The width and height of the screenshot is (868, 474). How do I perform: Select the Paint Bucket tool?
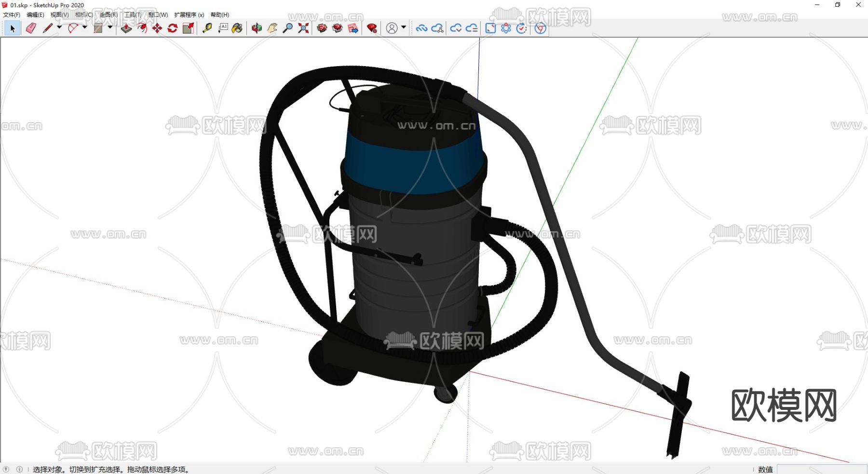(237, 28)
